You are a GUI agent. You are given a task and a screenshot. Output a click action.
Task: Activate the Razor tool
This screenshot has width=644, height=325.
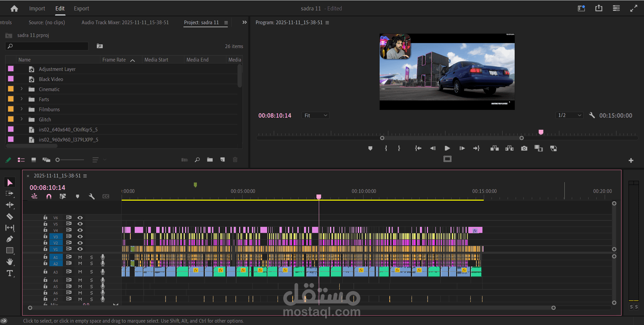click(10, 216)
